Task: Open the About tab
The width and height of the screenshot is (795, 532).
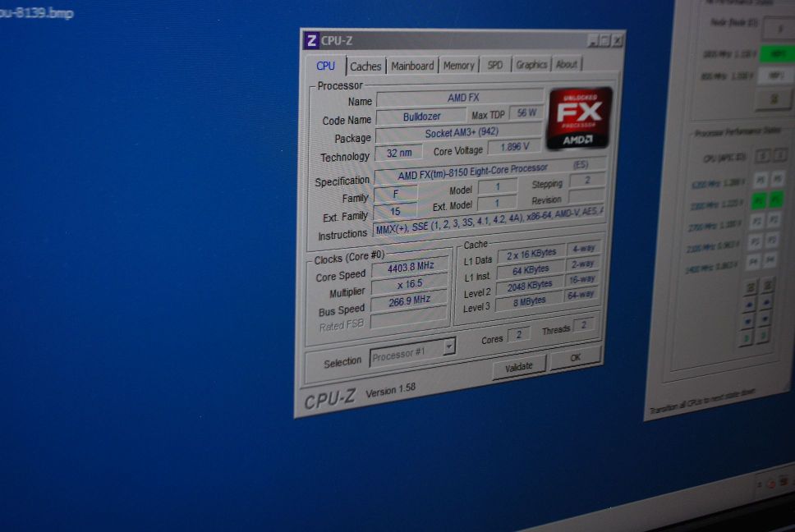Action: pyautogui.click(x=567, y=64)
